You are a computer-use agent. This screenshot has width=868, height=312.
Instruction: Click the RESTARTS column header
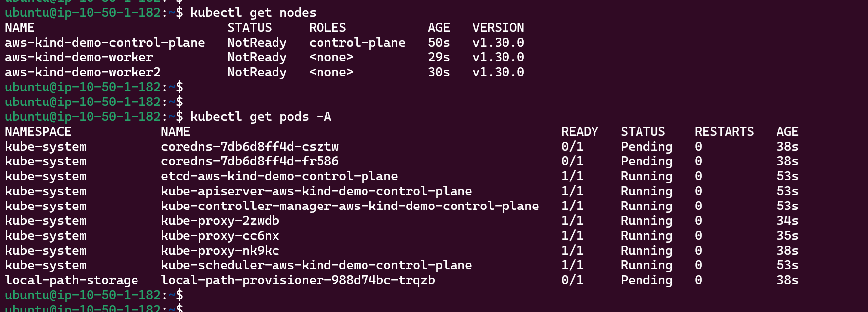(724, 132)
